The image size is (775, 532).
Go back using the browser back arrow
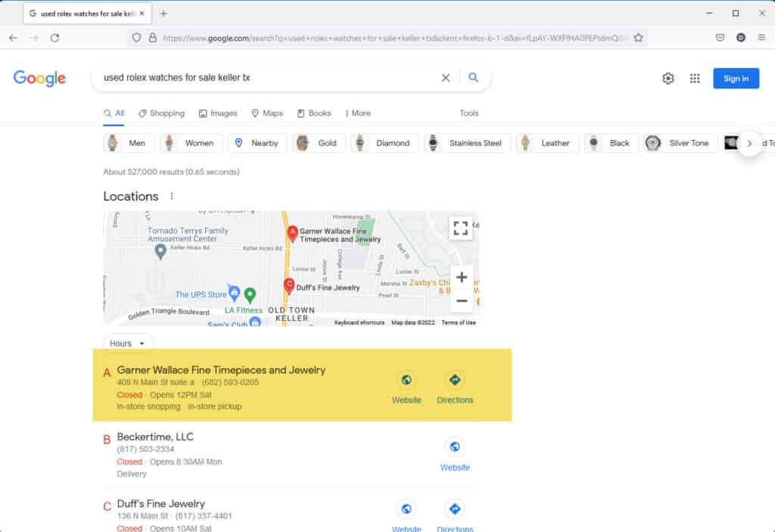14,38
